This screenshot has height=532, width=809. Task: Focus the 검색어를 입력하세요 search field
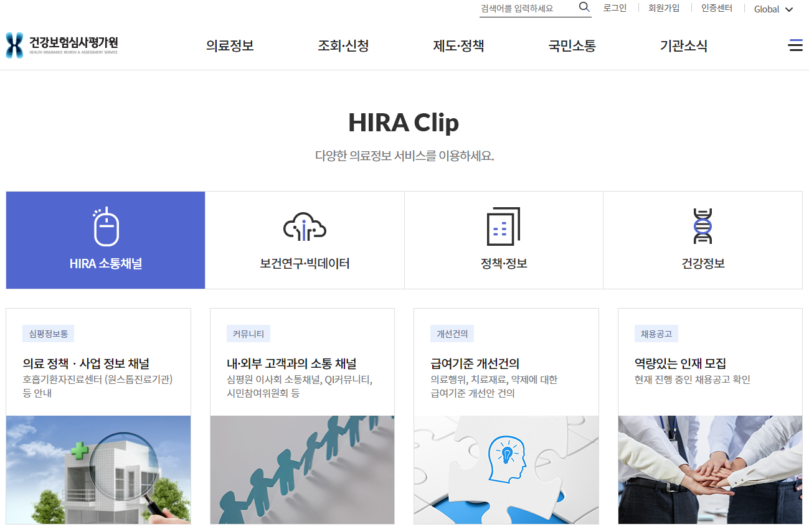click(528, 9)
